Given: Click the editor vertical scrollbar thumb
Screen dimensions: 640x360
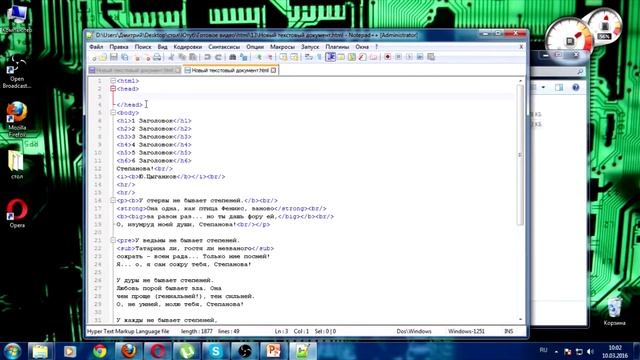Looking at the screenshot, I should [x=520, y=155].
